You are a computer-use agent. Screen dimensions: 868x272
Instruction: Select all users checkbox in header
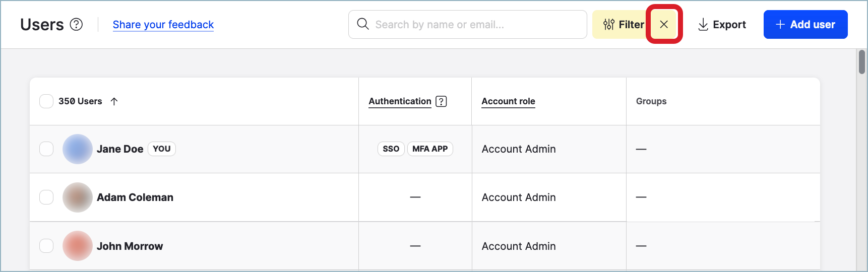[46, 101]
